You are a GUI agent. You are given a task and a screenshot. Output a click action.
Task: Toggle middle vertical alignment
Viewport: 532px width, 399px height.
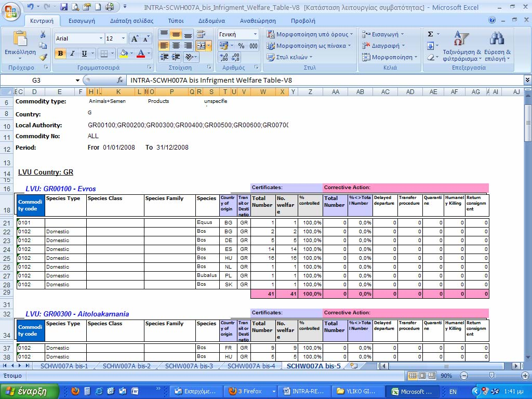pyautogui.click(x=176, y=34)
